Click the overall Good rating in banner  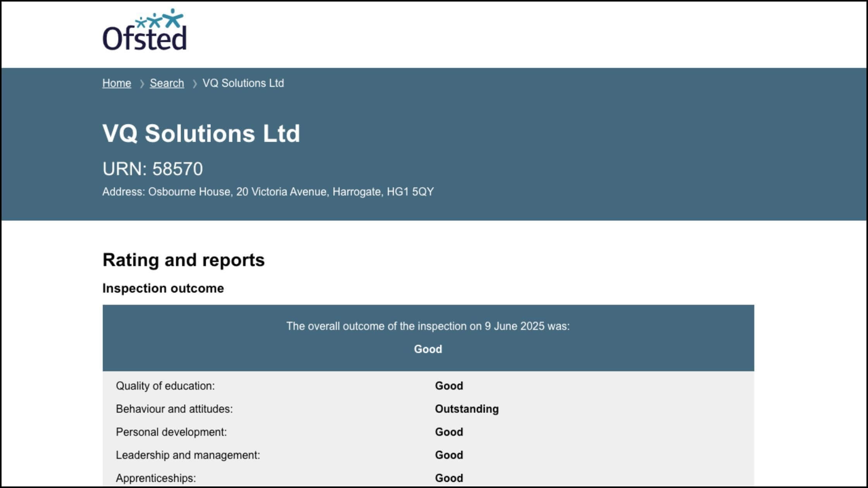click(x=428, y=349)
